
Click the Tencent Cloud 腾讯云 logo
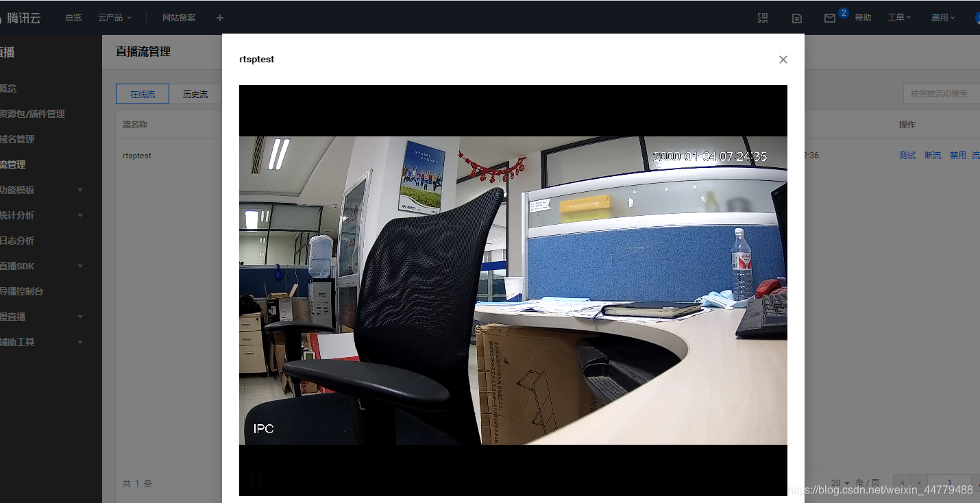coord(20,19)
